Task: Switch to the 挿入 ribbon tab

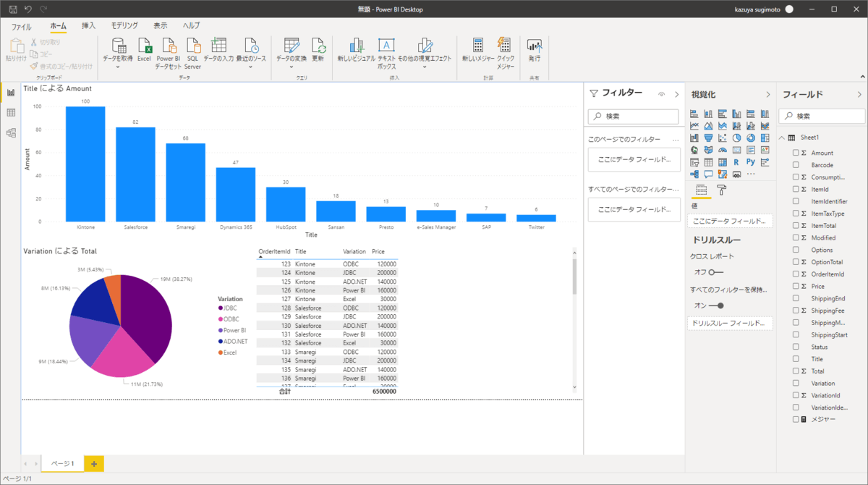Action: pyautogui.click(x=88, y=26)
